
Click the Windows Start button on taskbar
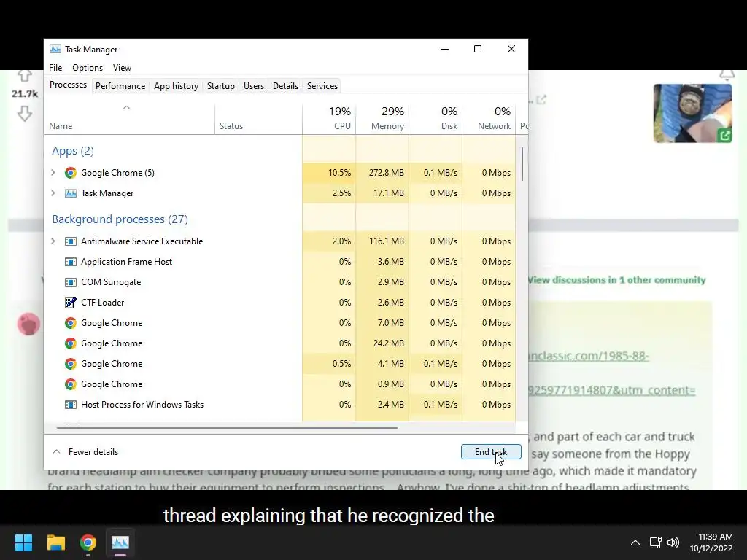click(23, 542)
